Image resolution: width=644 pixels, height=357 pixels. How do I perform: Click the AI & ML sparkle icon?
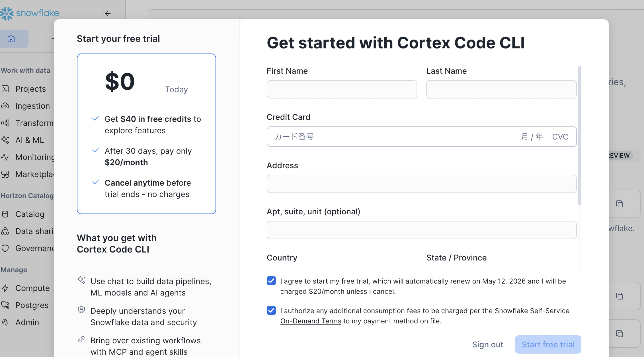click(5, 140)
